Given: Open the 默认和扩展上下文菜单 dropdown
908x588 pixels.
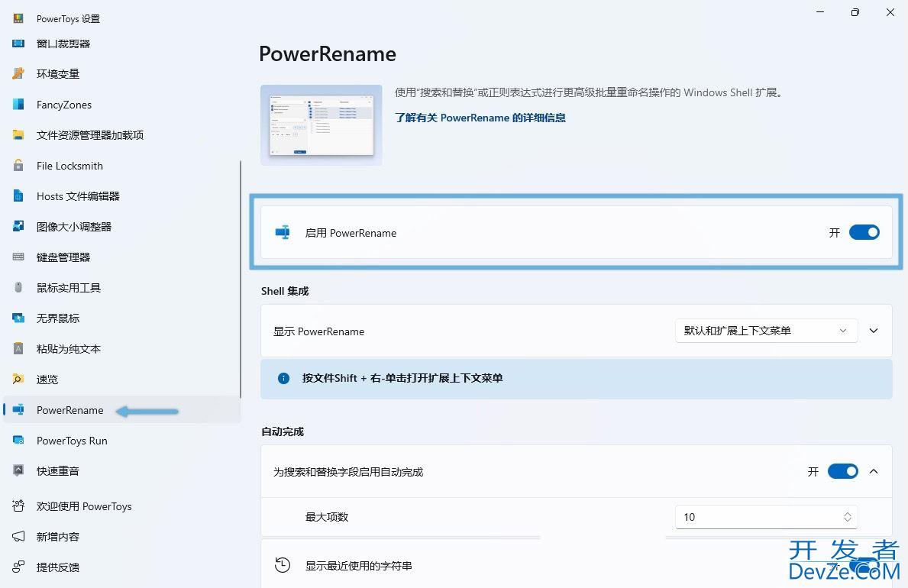Looking at the screenshot, I should coord(766,331).
